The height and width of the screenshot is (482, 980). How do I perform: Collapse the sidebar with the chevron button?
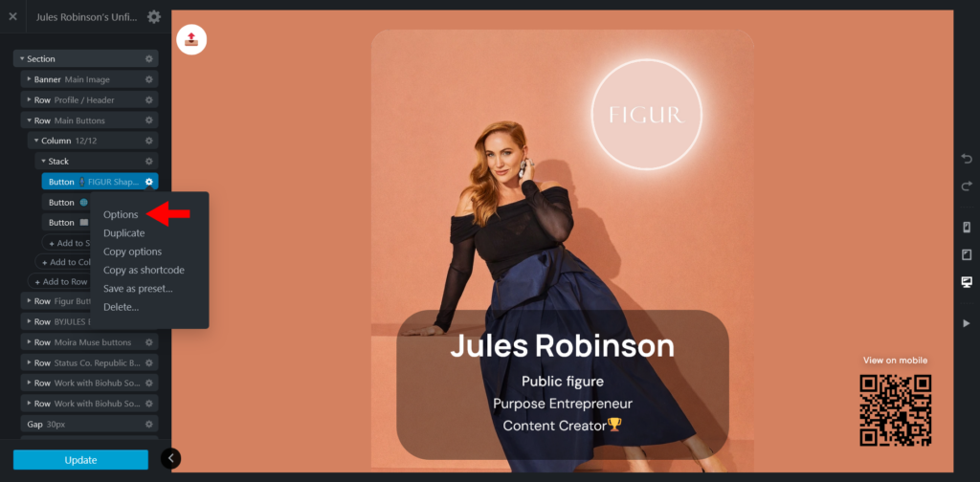point(170,458)
